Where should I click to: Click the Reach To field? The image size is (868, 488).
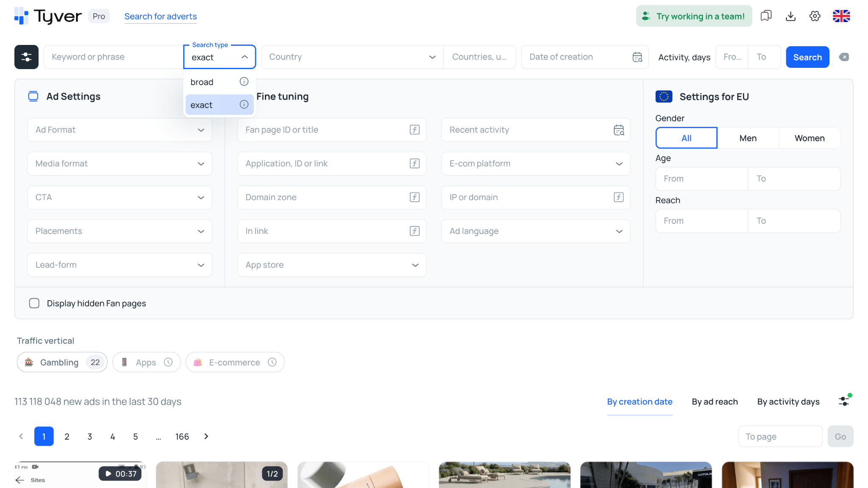coord(794,221)
